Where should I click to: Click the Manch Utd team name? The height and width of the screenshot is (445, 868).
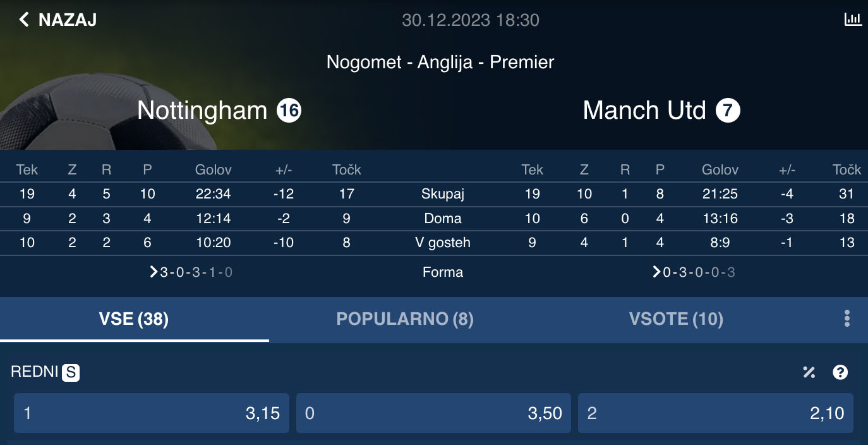click(x=644, y=111)
